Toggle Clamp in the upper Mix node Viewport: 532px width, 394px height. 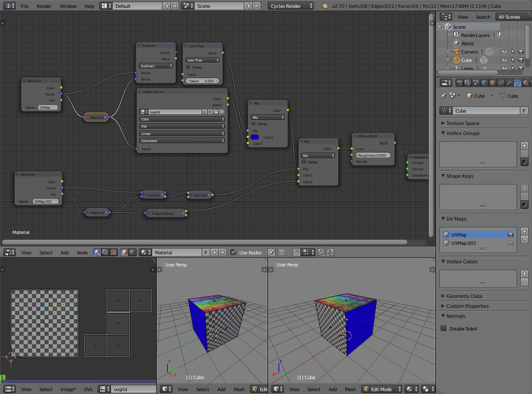(x=254, y=124)
